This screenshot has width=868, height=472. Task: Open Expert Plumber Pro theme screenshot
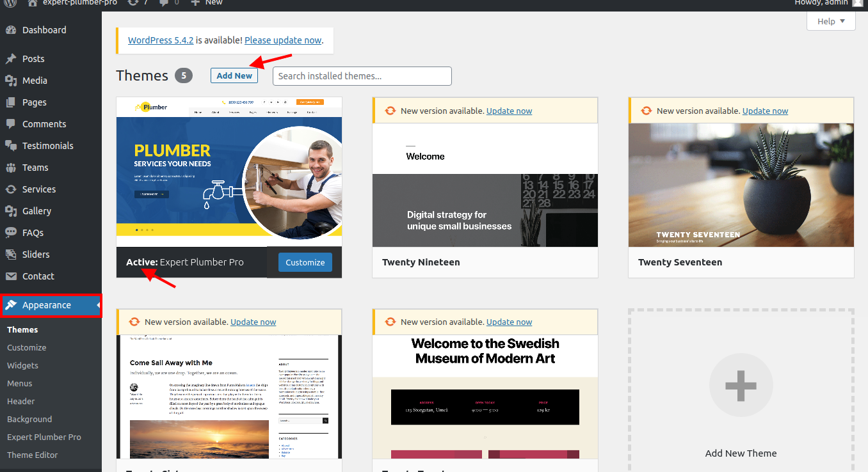(229, 172)
